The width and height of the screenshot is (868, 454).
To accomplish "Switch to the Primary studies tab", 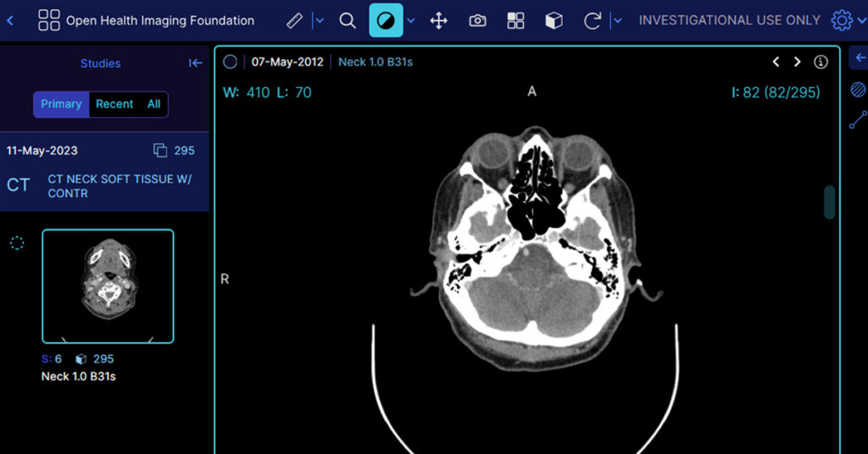I will (x=61, y=104).
